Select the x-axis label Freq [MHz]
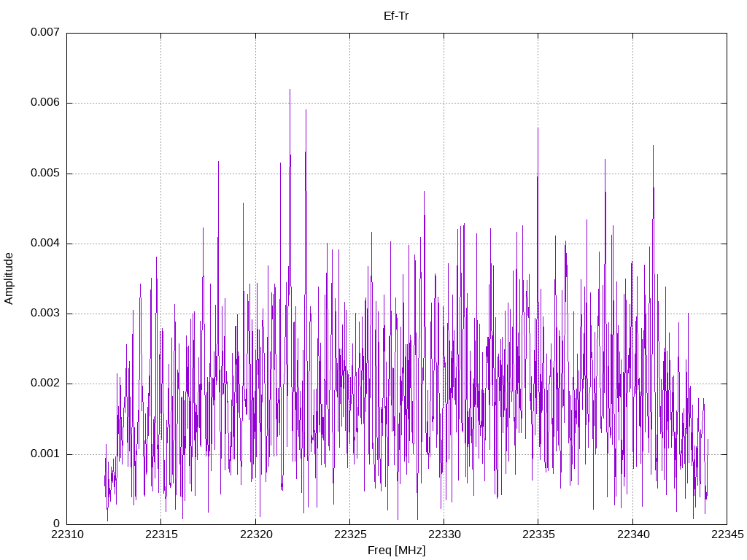Viewport: 747px width, 560px height. point(396,551)
